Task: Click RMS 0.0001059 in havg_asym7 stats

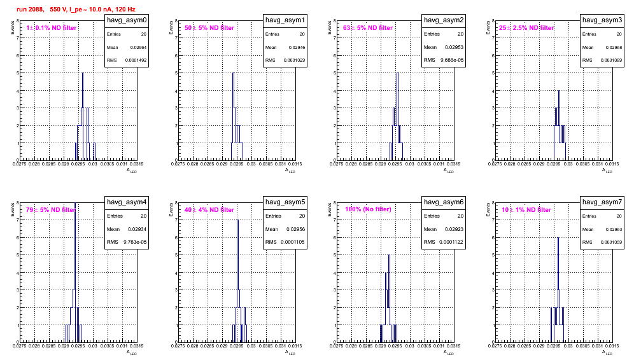Action: pos(602,242)
